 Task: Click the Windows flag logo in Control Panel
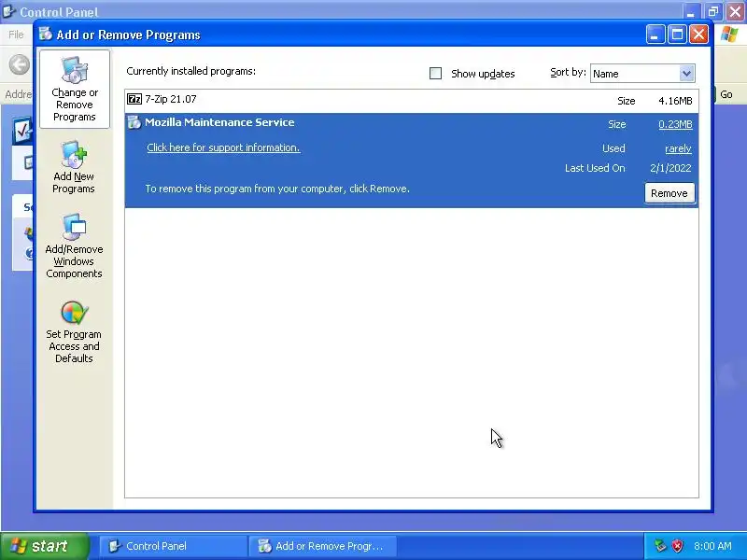pos(729,35)
